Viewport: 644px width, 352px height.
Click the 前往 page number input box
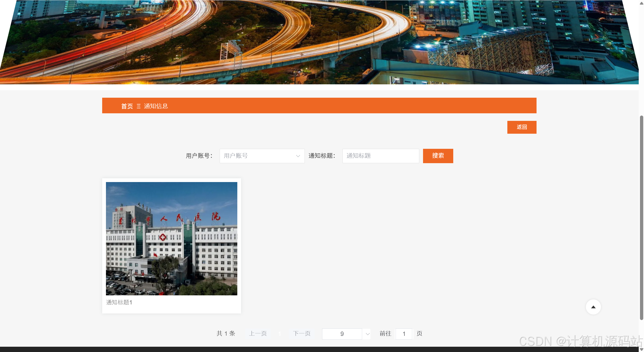(x=404, y=334)
